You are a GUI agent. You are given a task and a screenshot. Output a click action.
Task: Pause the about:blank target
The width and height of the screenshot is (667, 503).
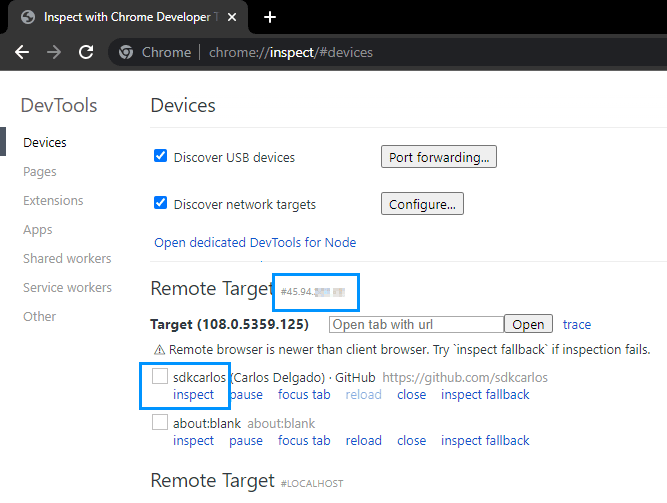pyautogui.click(x=246, y=440)
